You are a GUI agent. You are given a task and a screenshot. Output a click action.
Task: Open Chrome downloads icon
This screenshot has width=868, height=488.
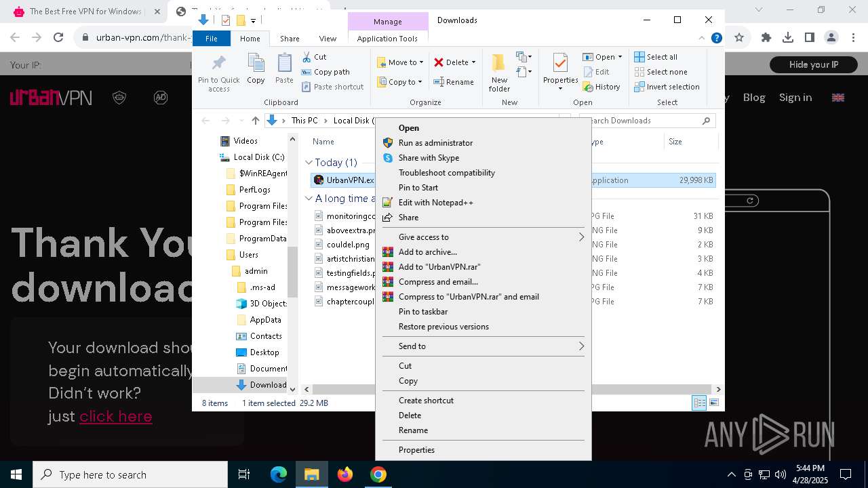[788, 38]
